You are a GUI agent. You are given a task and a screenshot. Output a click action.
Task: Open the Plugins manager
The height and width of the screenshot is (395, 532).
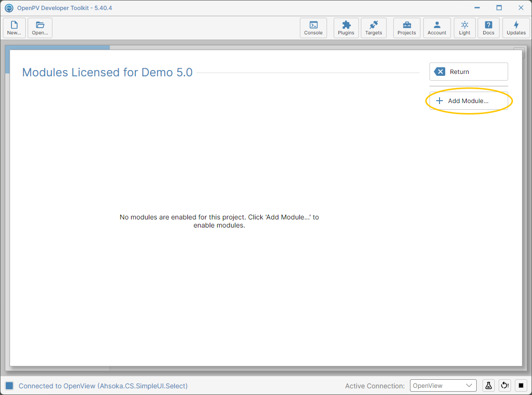[346, 28]
